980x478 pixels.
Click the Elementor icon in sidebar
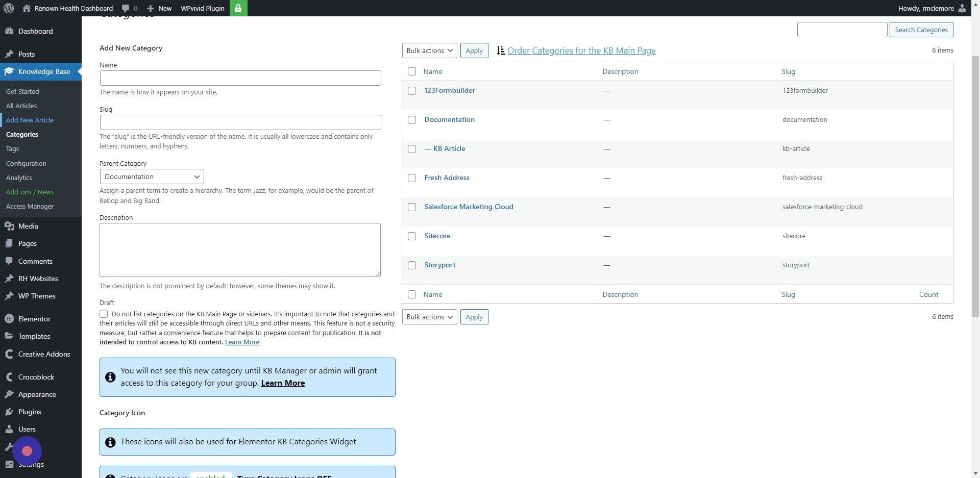coord(9,319)
